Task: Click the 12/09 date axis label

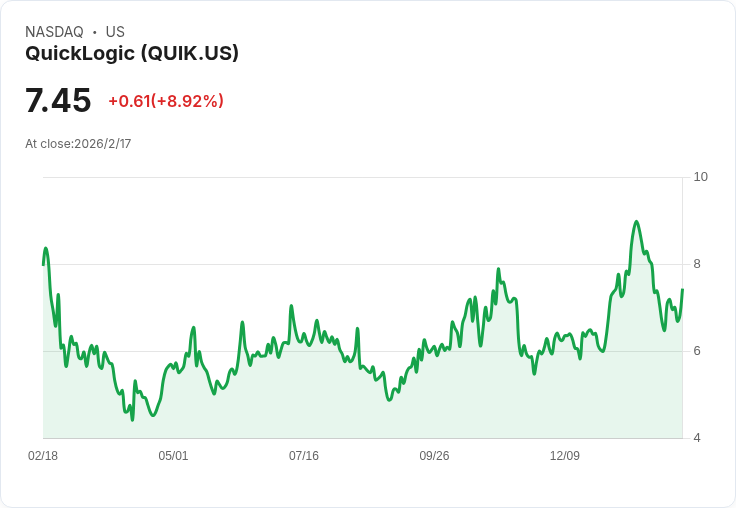Action: (565, 456)
